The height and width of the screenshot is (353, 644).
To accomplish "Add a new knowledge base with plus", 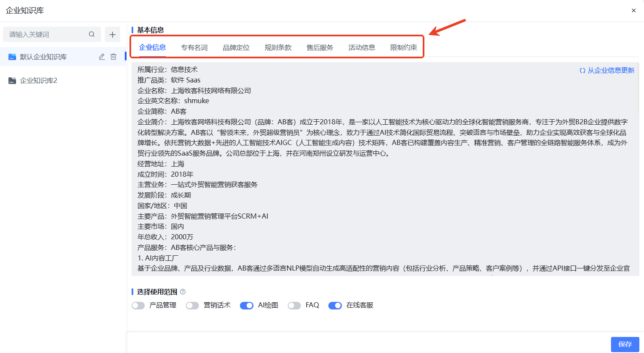I will 113,35.
